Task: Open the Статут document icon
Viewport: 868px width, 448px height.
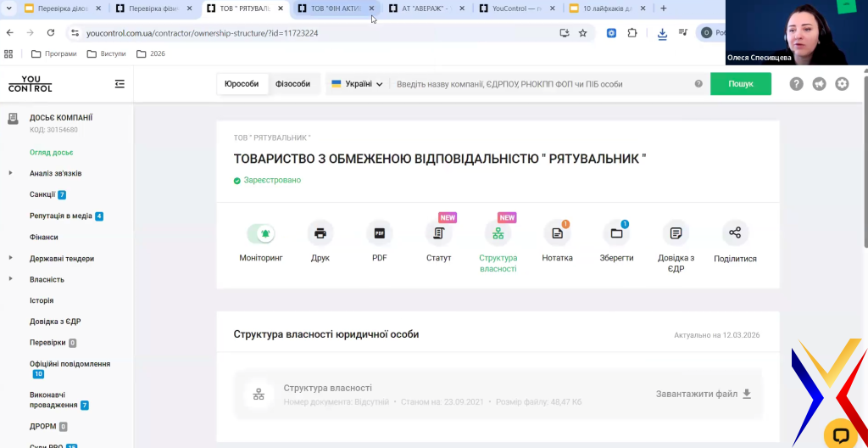Action: (x=438, y=233)
